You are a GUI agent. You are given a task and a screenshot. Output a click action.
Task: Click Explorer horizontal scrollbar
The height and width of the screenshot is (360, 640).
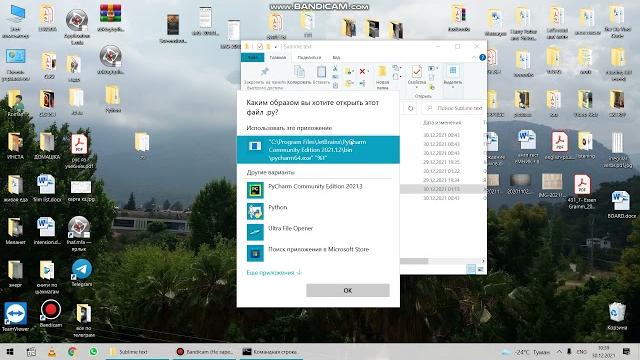(x=414, y=261)
